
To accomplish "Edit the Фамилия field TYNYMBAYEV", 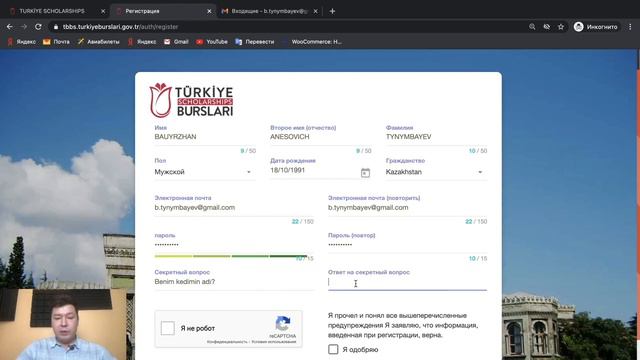I will [436, 137].
